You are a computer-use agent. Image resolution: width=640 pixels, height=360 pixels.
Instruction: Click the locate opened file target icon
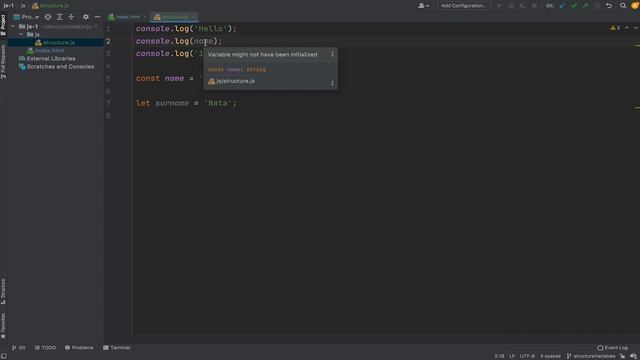click(48, 17)
